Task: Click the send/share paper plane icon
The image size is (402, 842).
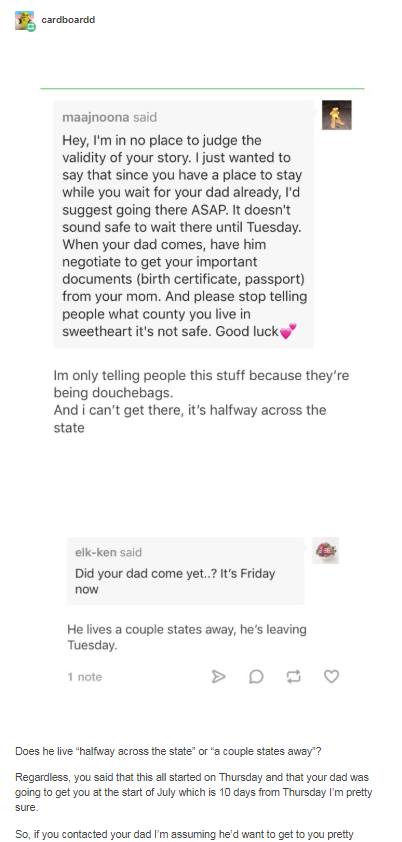Action: (218, 677)
